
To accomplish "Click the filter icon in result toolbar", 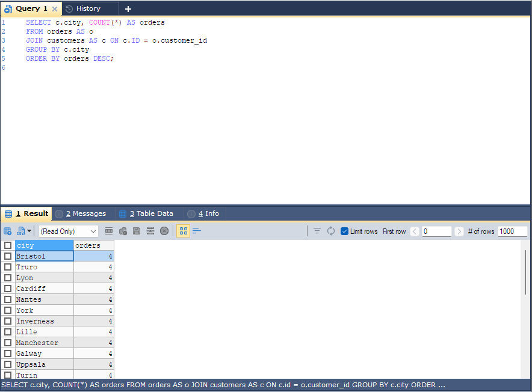I will click(x=317, y=231).
